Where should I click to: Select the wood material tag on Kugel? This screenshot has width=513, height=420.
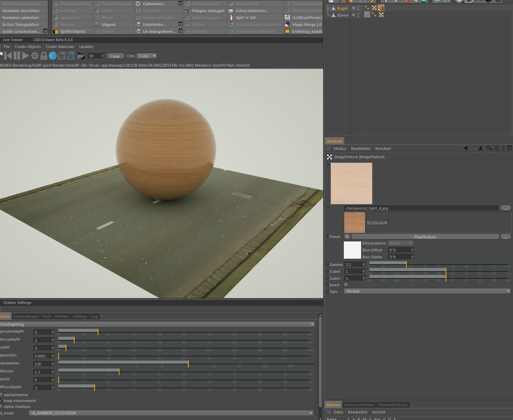point(381,8)
